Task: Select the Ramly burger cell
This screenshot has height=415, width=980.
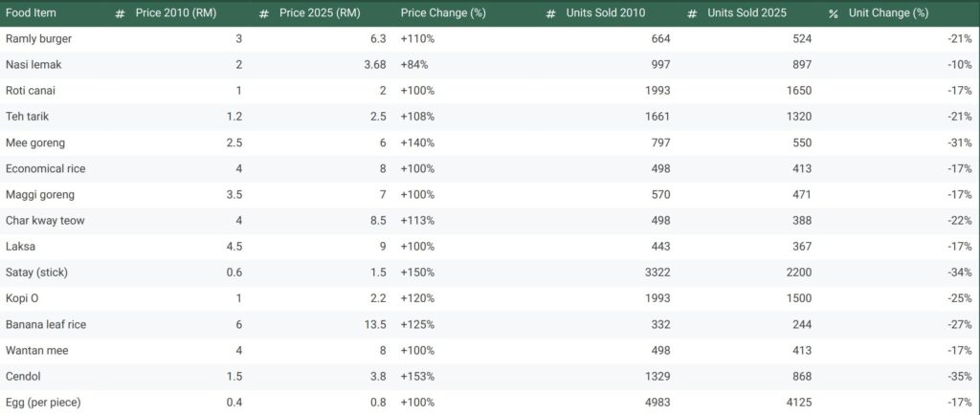Action: (38, 38)
